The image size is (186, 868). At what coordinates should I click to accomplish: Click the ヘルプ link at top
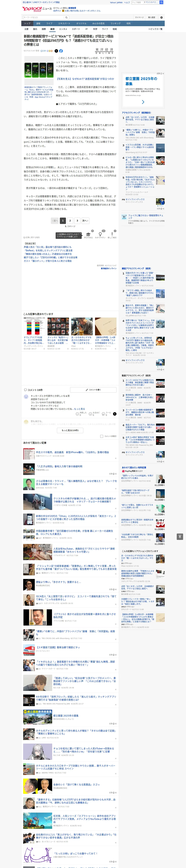127,2
